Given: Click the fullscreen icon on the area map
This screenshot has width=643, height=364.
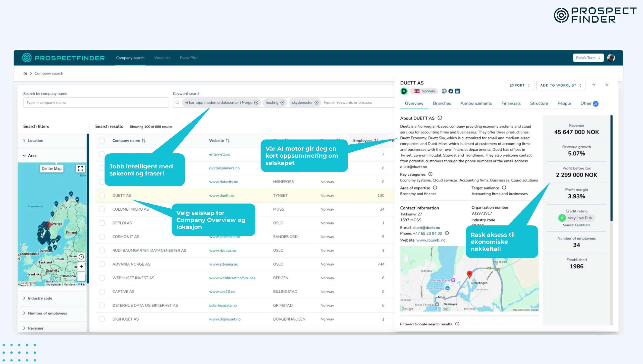Looking at the screenshot, I should pyautogui.click(x=80, y=168).
